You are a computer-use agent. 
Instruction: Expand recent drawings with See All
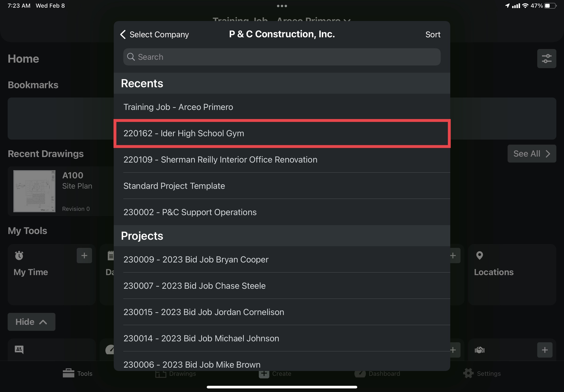point(531,154)
